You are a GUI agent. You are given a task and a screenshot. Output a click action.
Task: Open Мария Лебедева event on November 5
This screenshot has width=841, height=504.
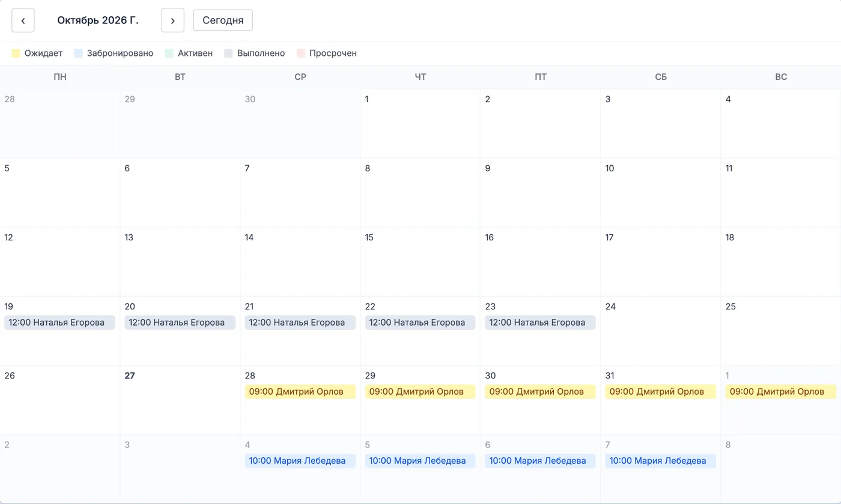point(420,461)
